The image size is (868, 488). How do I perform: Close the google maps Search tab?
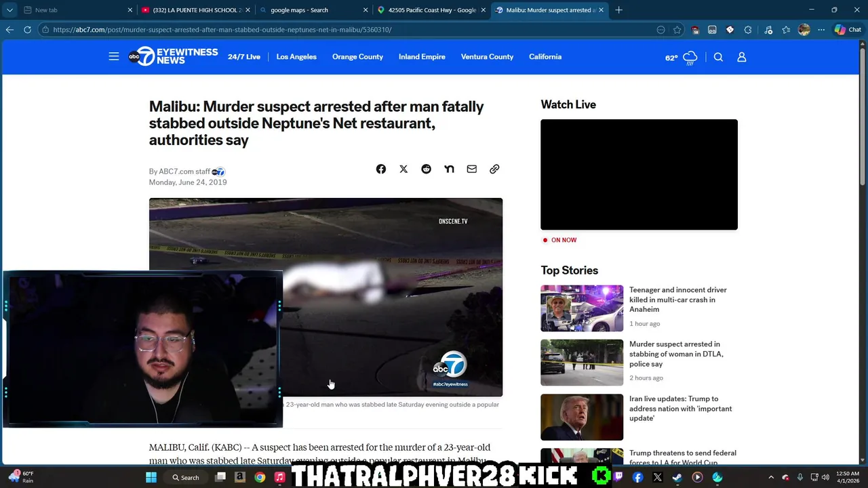pyautogui.click(x=366, y=10)
